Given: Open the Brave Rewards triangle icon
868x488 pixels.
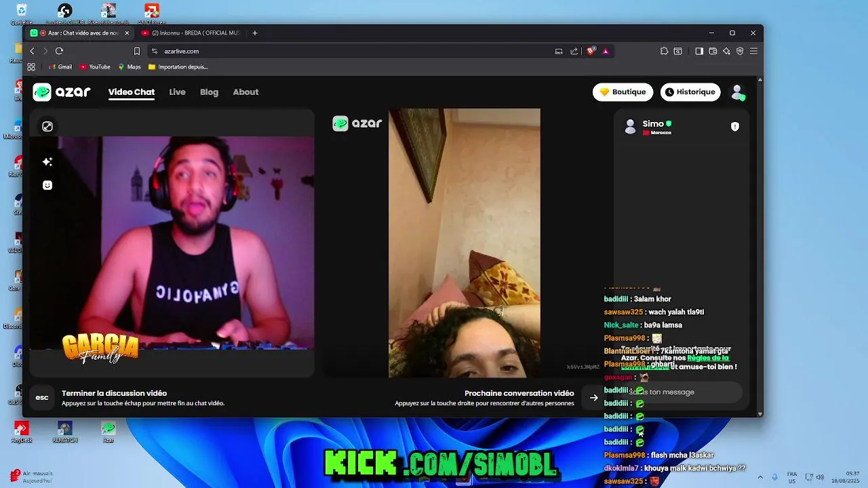Looking at the screenshot, I should (606, 51).
